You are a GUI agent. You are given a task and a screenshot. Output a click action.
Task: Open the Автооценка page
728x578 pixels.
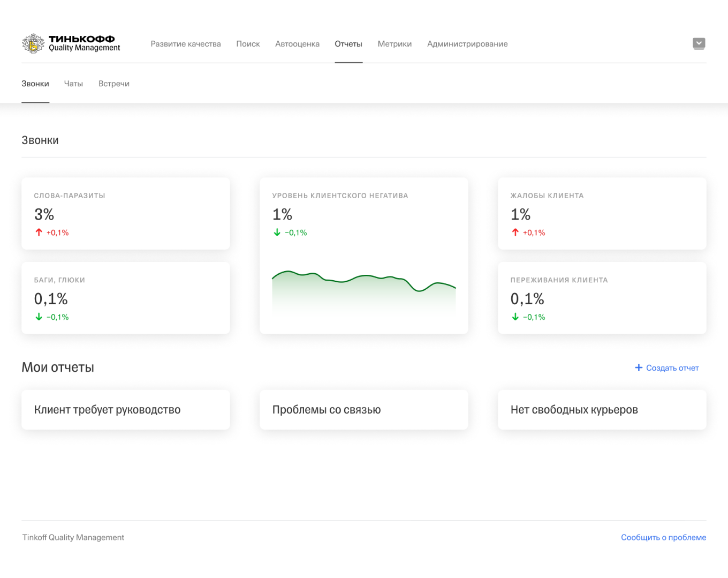click(x=297, y=44)
